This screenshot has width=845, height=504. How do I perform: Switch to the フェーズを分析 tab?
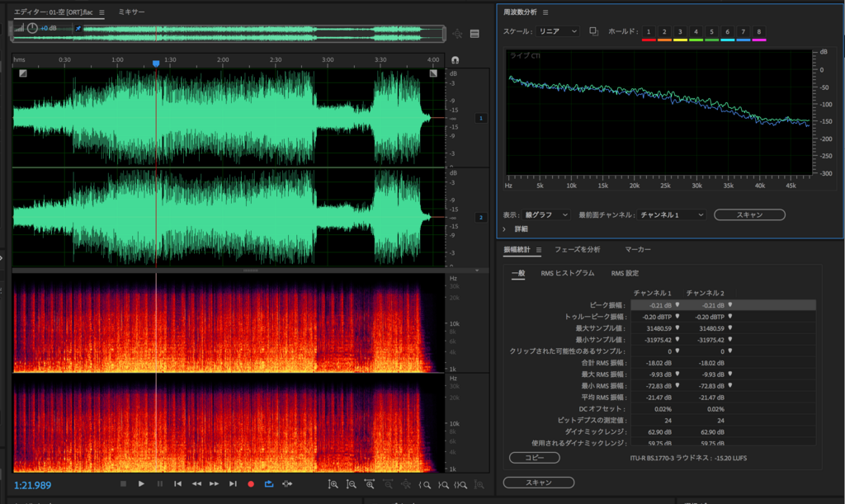point(577,249)
